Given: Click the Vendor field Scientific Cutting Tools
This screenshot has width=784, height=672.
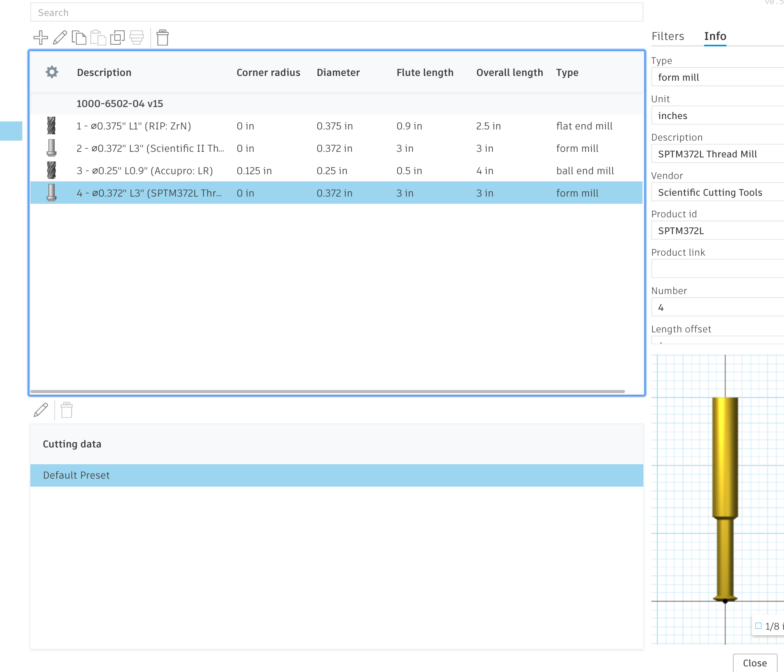Looking at the screenshot, I should coord(718,192).
